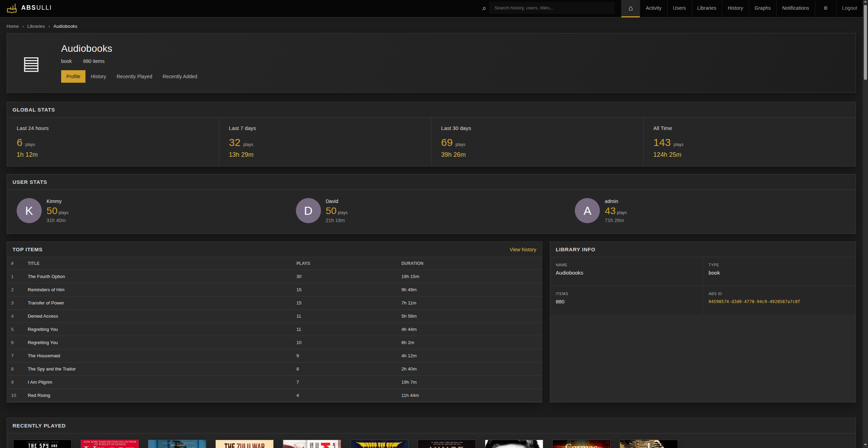Click the DURATION column header

(x=412, y=263)
